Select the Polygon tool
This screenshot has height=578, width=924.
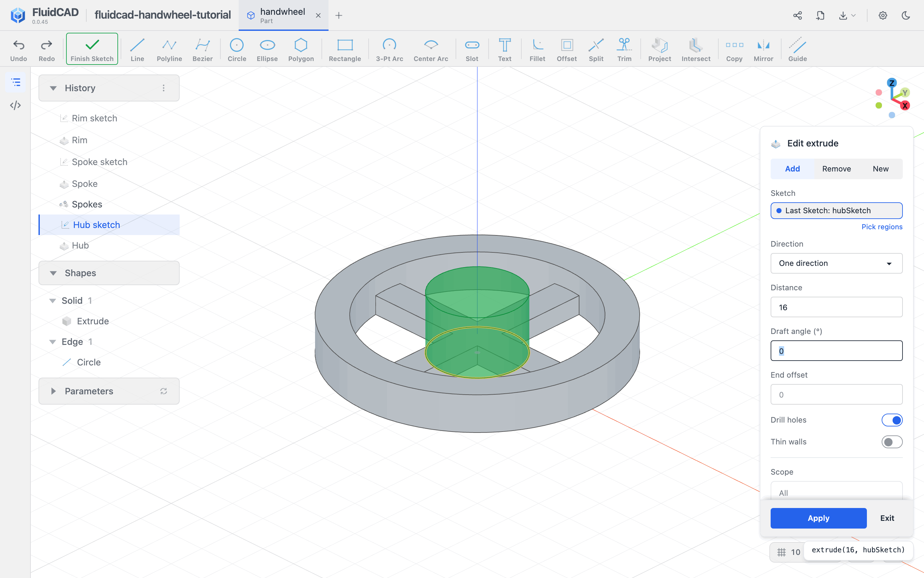coord(301,49)
